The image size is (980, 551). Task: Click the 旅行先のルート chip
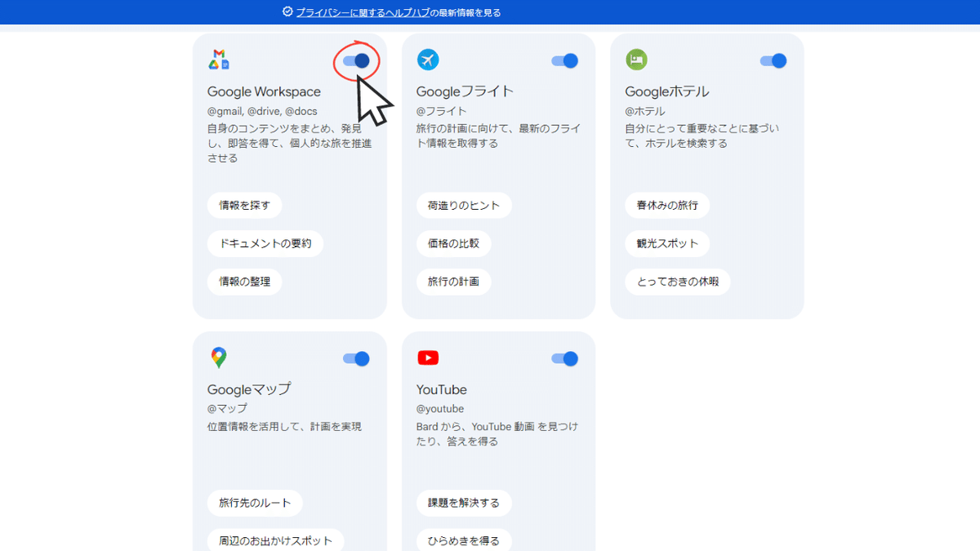coord(255,503)
